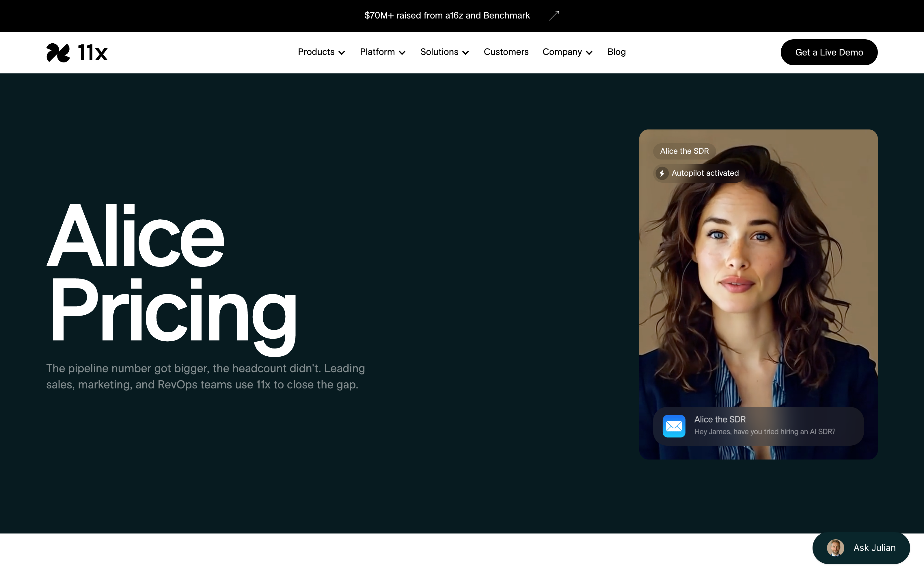The image size is (924, 578).
Task: Open the Platform menu
Action: (x=383, y=52)
